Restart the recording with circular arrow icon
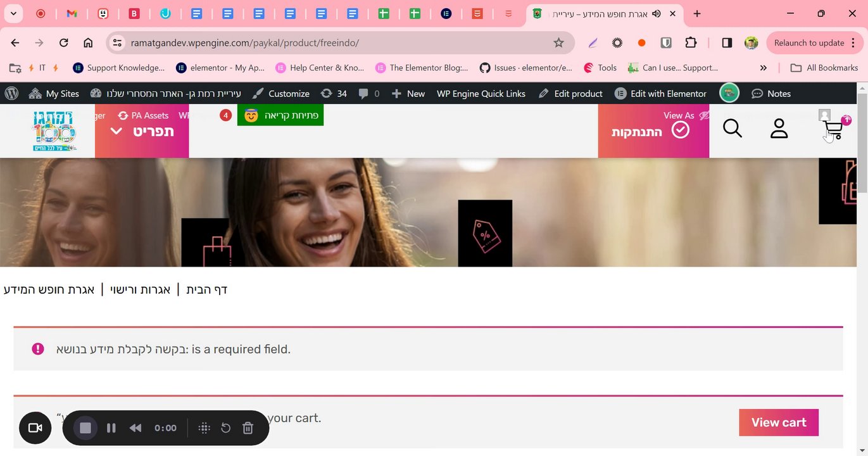868x456 pixels. [225, 428]
